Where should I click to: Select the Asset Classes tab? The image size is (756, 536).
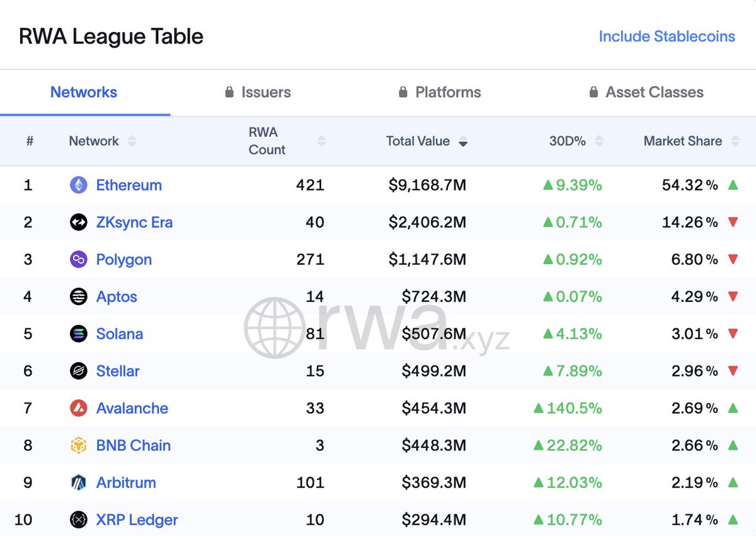[x=646, y=92]
